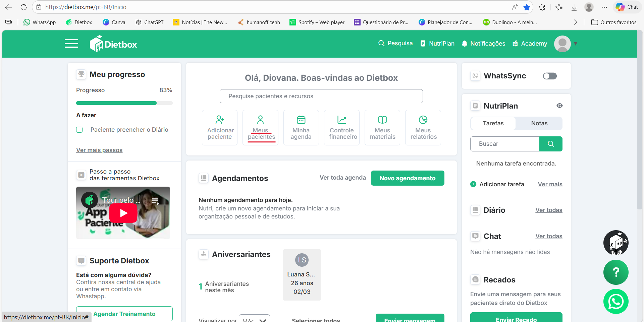Viewport: 644px width, 322px height.
Task: Open Pesquisa search in the header
Action: (x=395, y=44)
